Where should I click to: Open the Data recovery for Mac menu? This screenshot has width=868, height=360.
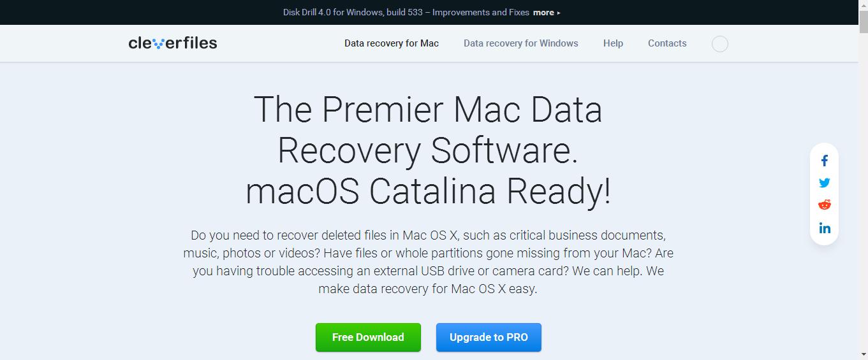(392, 43)
